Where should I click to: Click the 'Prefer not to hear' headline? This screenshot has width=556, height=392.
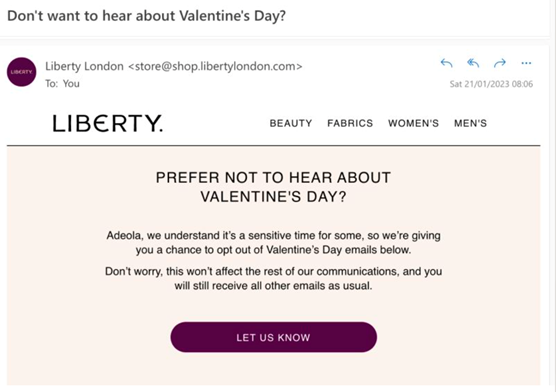273,187
